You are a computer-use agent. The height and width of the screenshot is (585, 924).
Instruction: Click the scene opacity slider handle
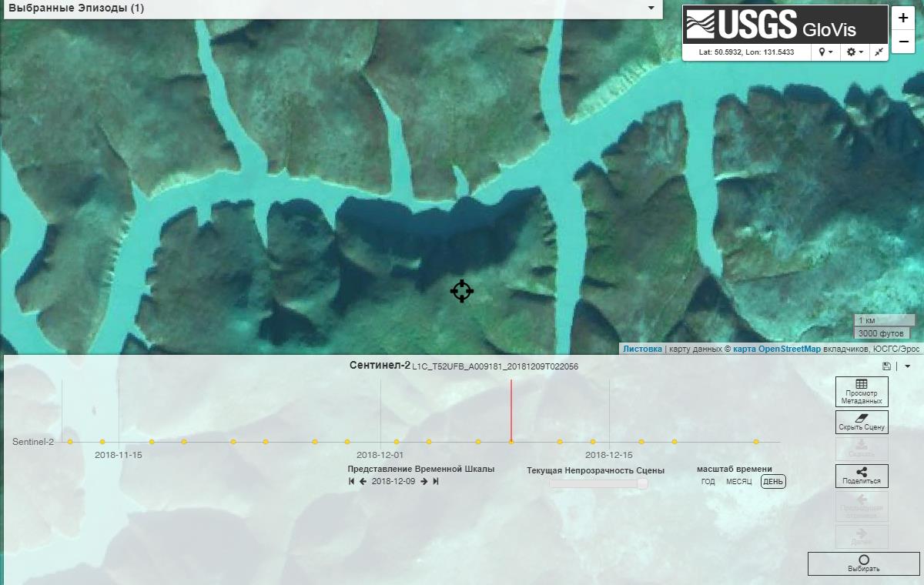642,483
